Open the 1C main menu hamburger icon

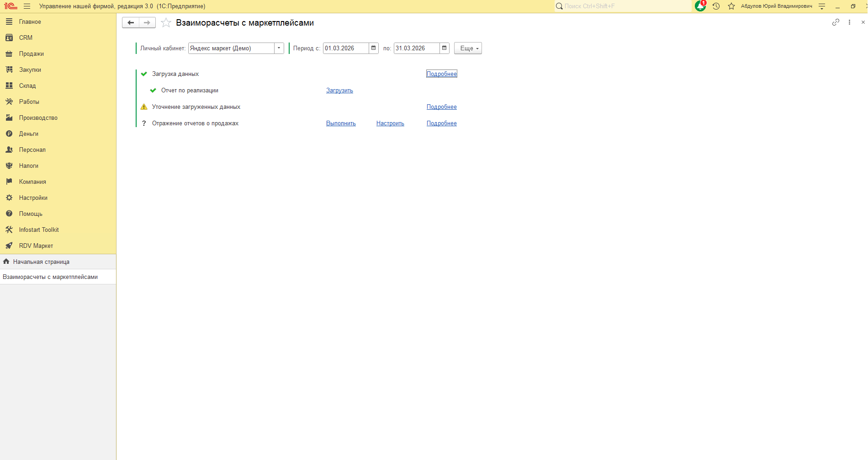27,6
